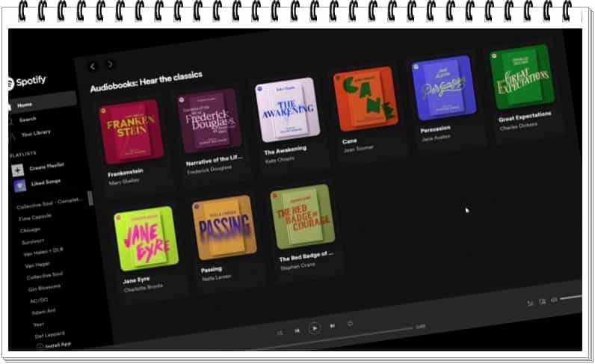595x364 pixels.
Task: Click the Spotify logo
Action: click(27, 81)
